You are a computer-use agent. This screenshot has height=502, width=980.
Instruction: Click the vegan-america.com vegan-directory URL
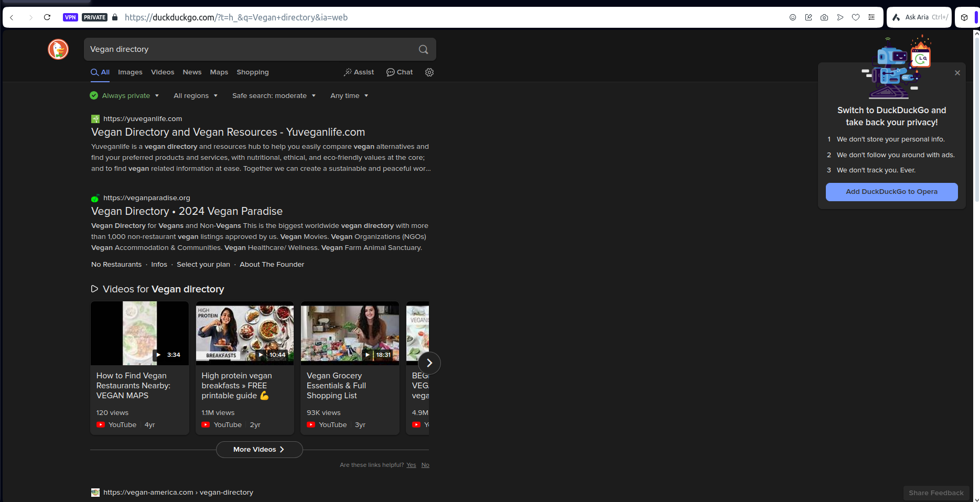[178, 493]
